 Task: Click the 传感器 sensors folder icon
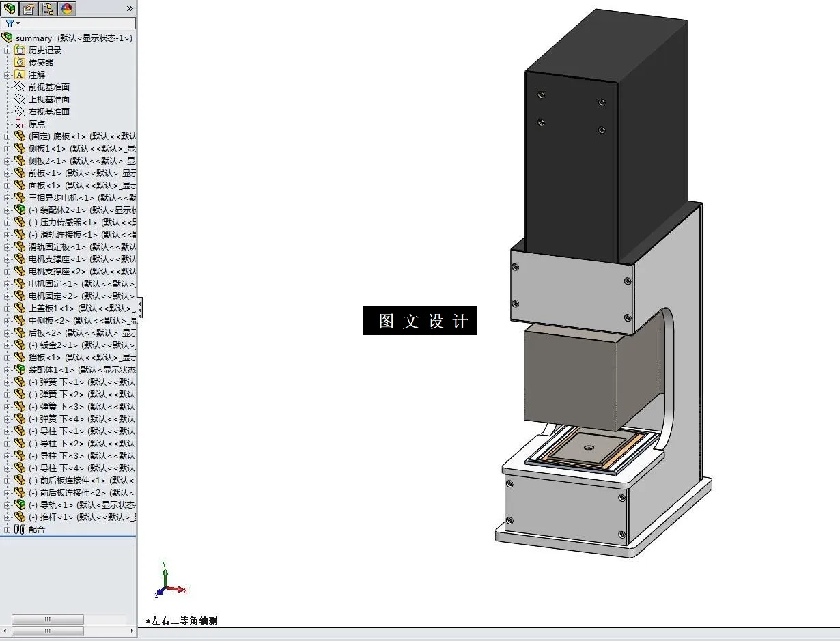[20, 62]
